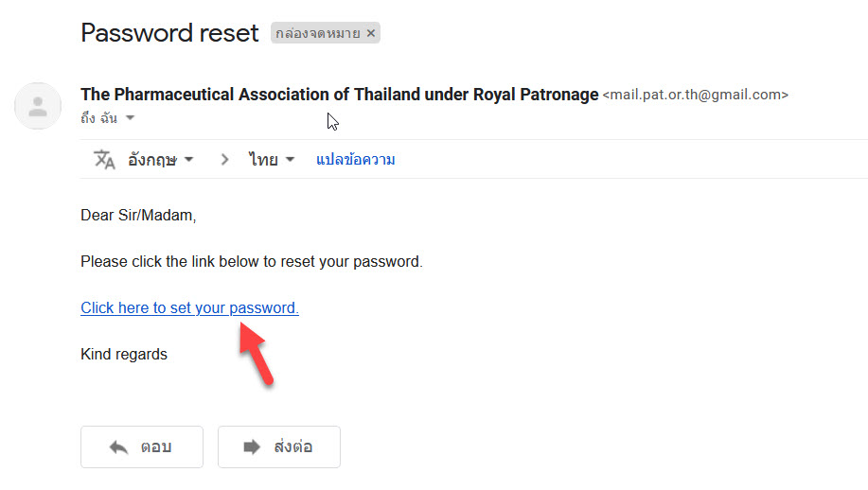This screenshot has height=490, width=868.
Task: Forward the email with ส่งต่อ button
Action: [x=279, y=446]
